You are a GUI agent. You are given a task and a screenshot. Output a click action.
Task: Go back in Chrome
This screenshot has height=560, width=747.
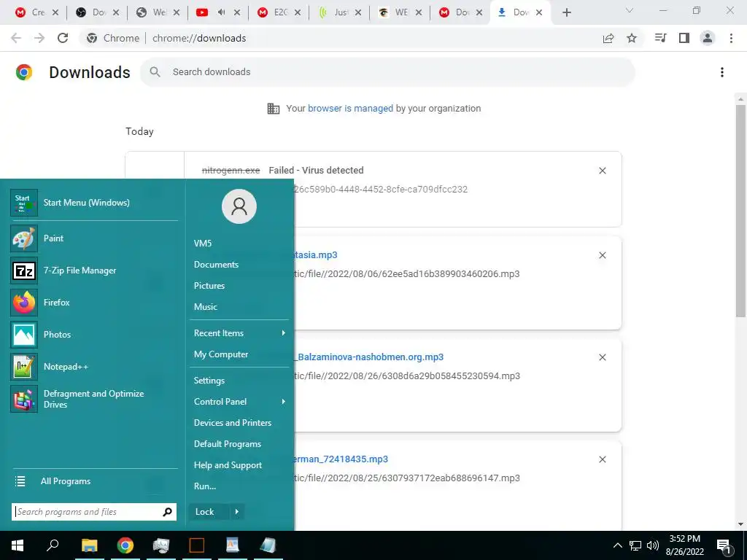[x=16, y=38]
